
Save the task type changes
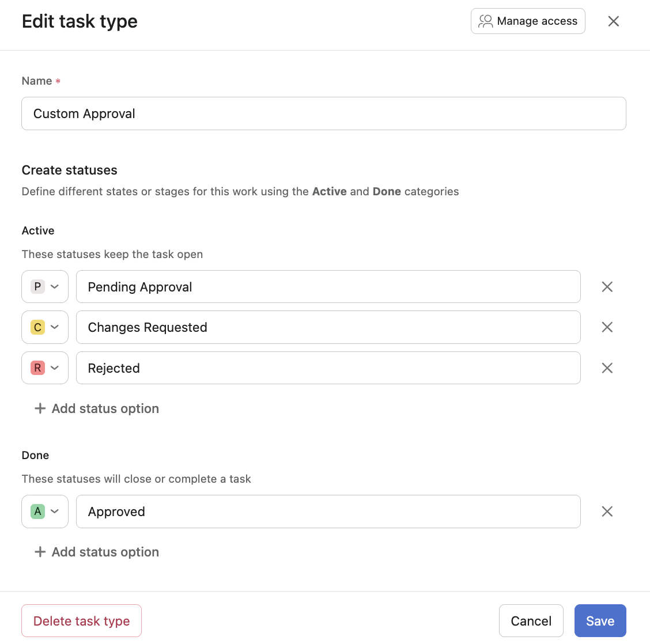pyautogui.click(x=600, y=621)
